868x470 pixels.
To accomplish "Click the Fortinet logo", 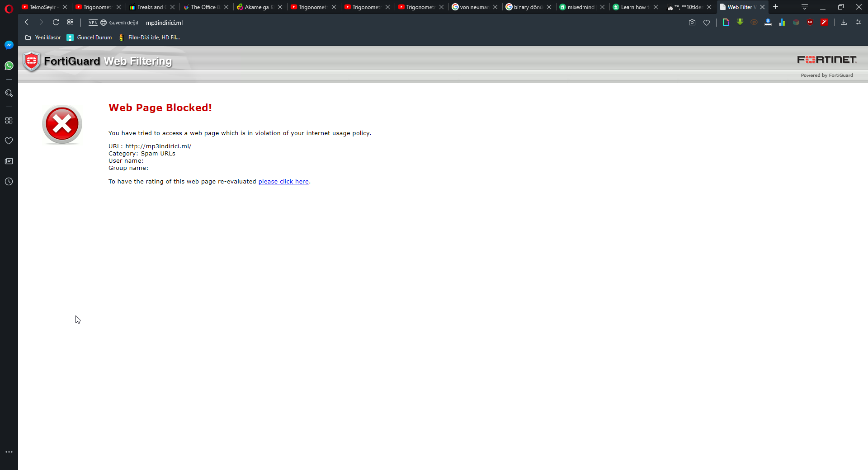I will tap(827, 60).
